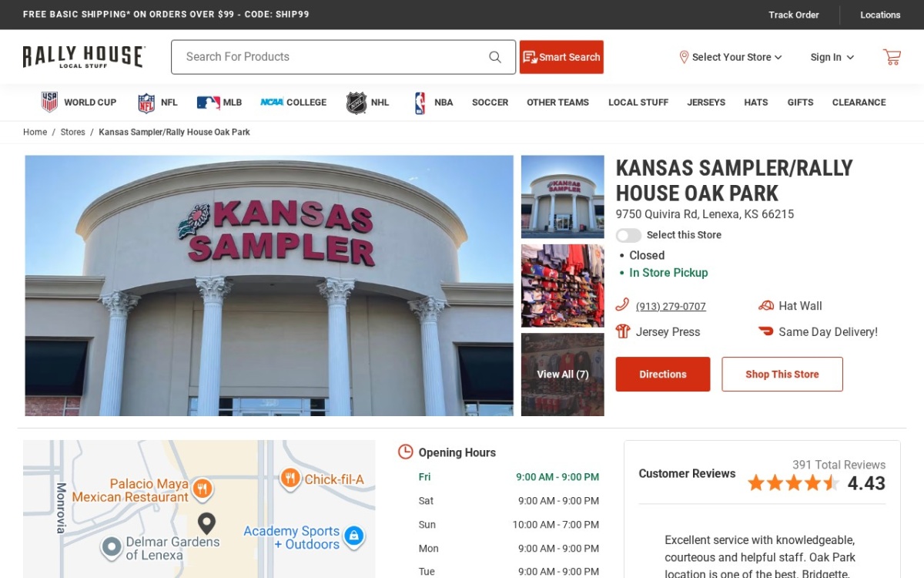
Task: Expand the Select Your Store dropdown
Action: pos(731,57)
